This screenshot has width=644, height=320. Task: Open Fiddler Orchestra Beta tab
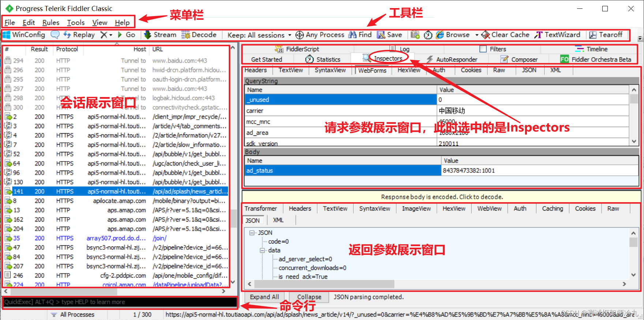(596, 59)
